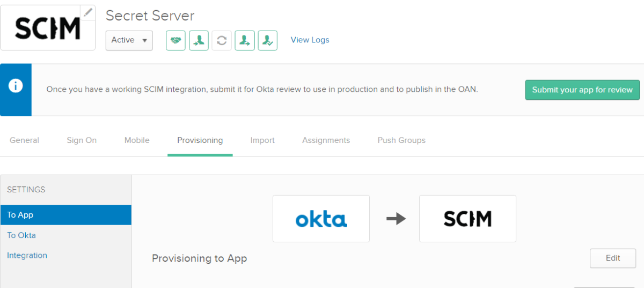Viewport: 644px width, 288px height.
Task: Click the pencil edit logo icon
Action: 88,12
